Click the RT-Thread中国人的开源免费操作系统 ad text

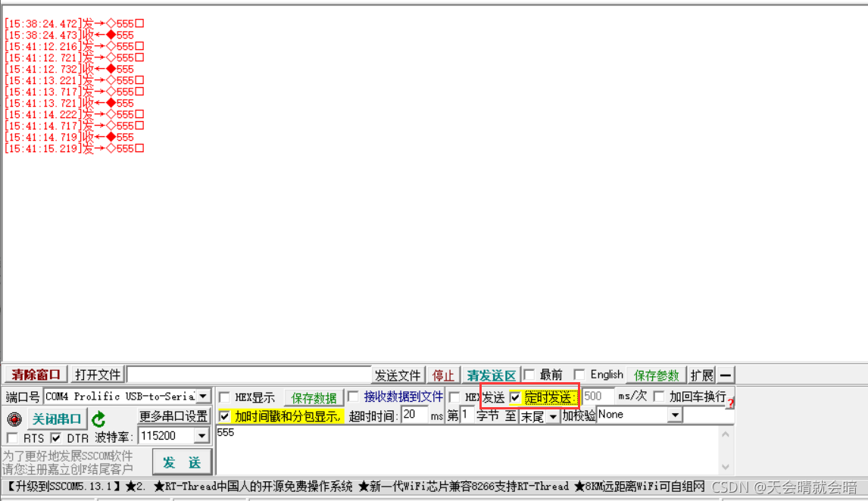click(253, 487)
